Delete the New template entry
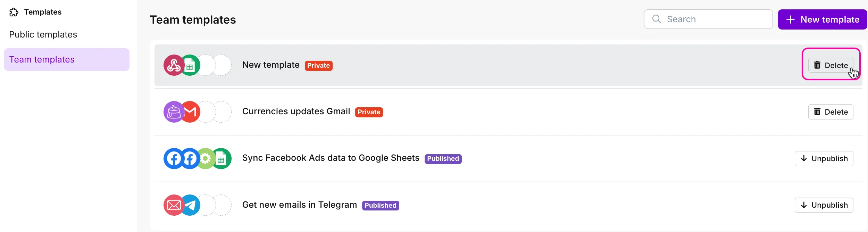 coord(831,65)
